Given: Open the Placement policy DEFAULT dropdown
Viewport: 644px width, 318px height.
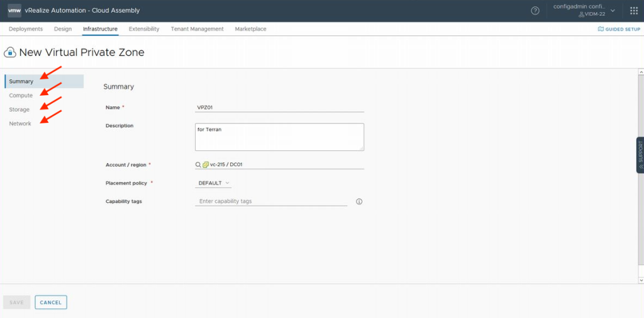Looking at the screenshot, I should tap(213, 183).
